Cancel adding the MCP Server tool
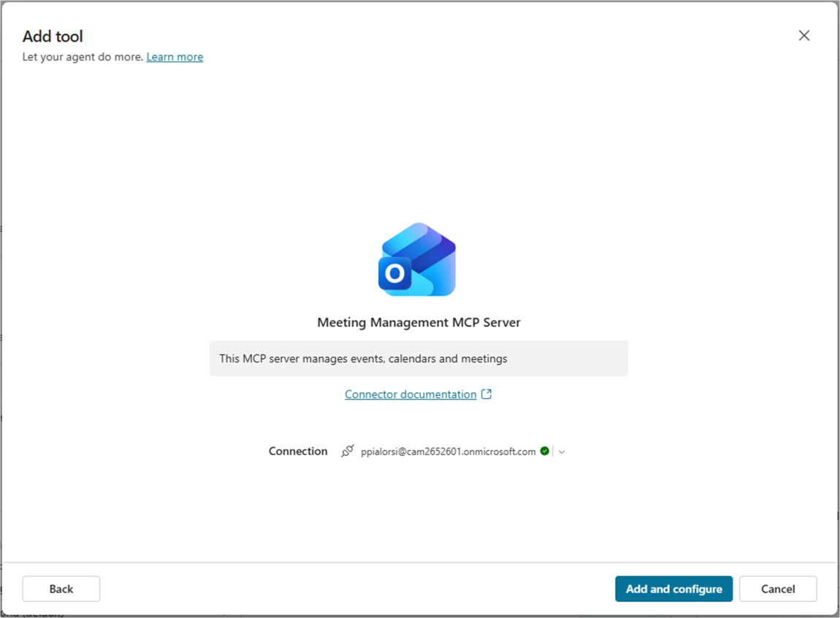Image resolution: width=840 pixels, height=618 pixels. [x=778, y=589]
